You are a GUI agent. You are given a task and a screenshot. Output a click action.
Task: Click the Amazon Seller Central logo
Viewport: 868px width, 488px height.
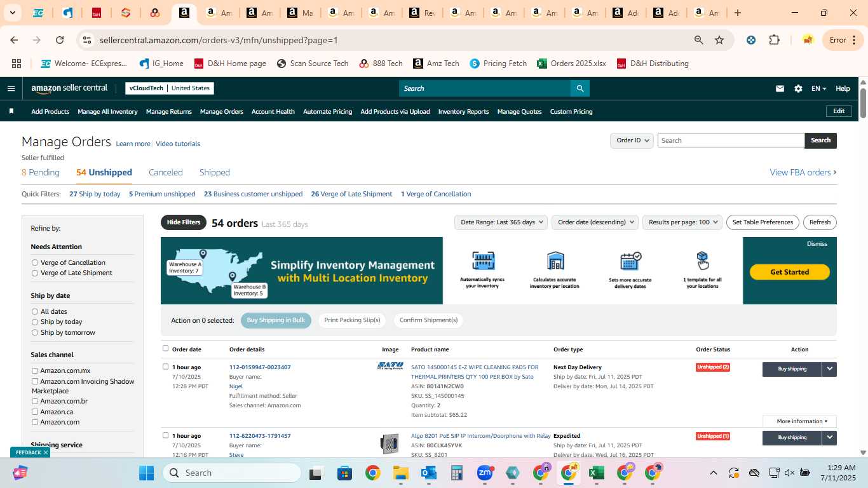[x=69, y=88]
